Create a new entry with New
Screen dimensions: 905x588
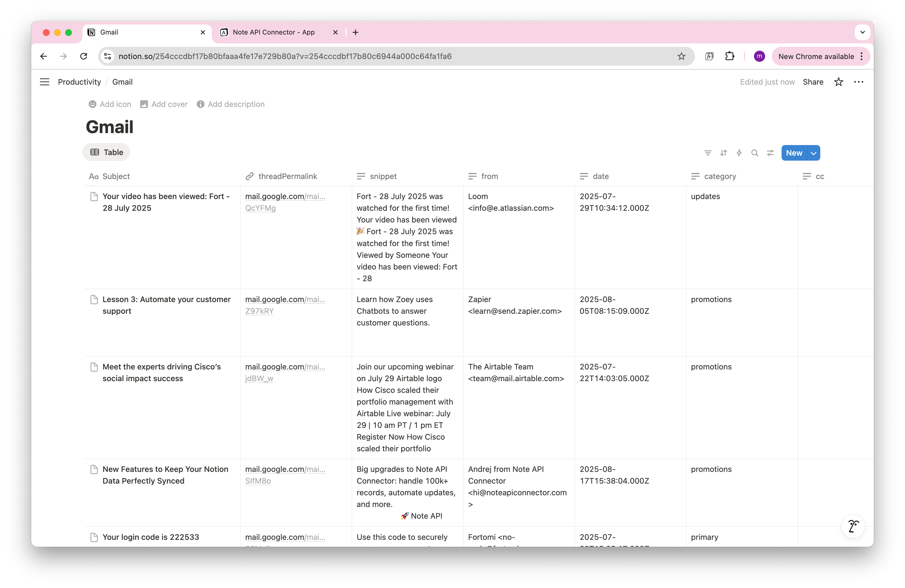tap(794, 153)
